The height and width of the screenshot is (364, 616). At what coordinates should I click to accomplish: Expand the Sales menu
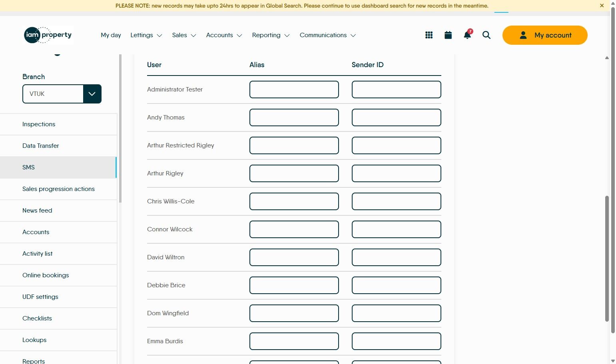[184, 35]
